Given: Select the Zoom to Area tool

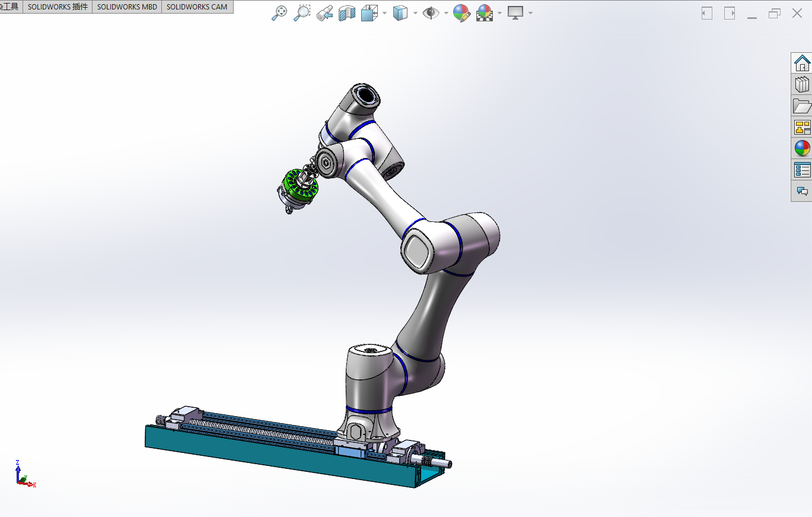Looking at the screenshot, I should click(302, 13).
